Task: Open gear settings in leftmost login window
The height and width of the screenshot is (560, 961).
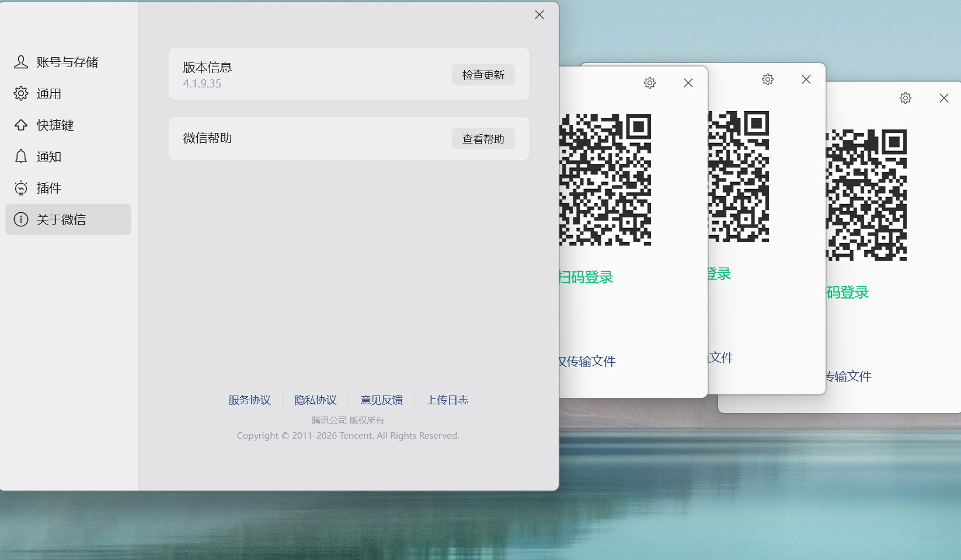Action: pyautogui.click(x=650, y=83)
